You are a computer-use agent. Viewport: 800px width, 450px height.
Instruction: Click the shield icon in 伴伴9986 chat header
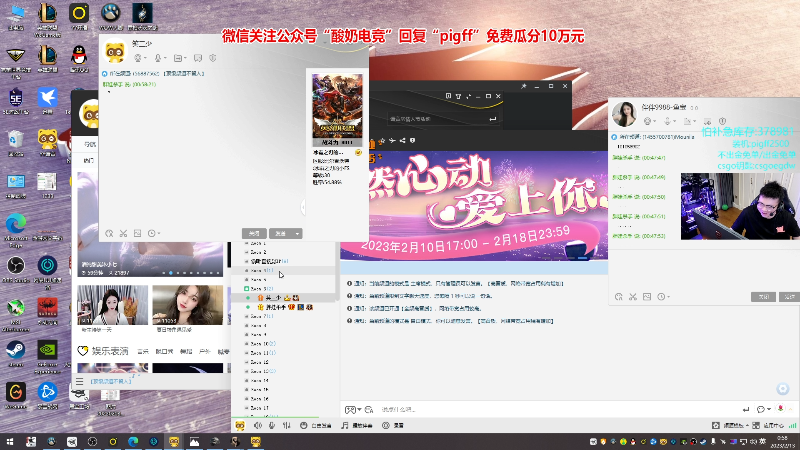pos(722,121)
